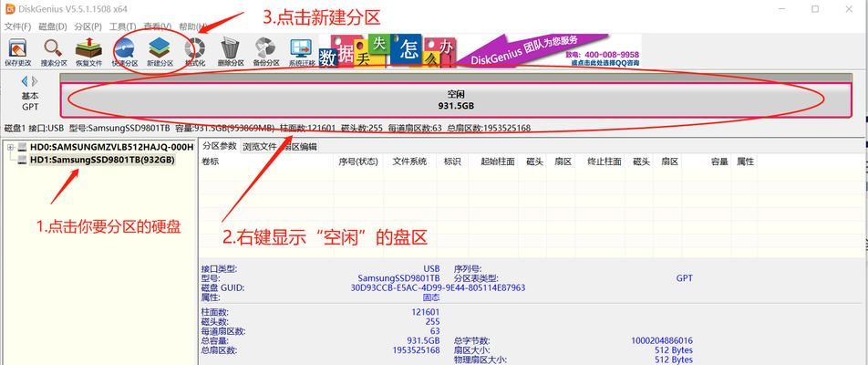Viewport: 868px width, 365px height.
Task: Click the 卷标 column header
Action: click(x=211, y=162)
